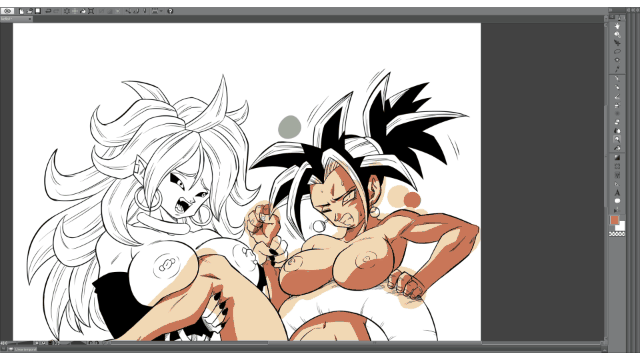Select the orange main color swatch
640x360 pixels.
614,220
